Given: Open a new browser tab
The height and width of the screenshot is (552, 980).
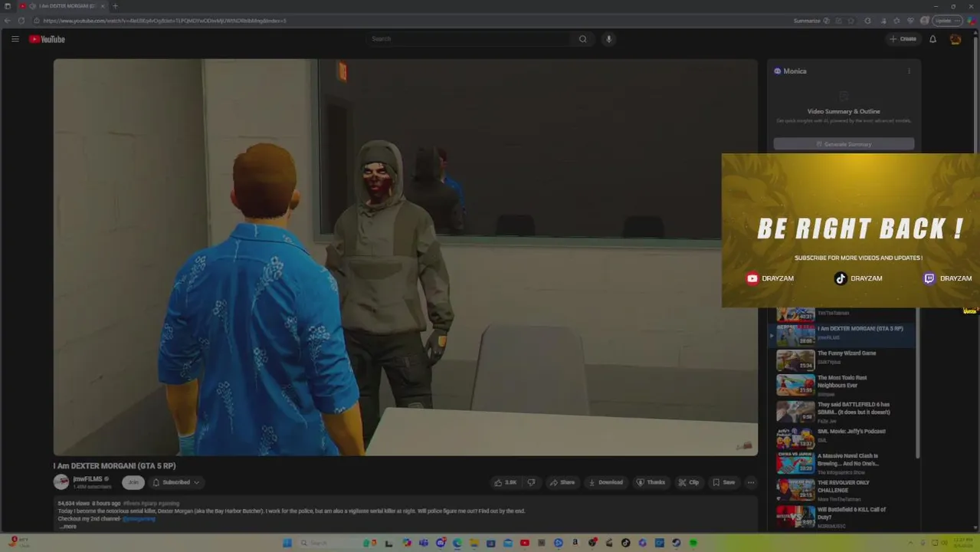Looking at the screenshot, I should 115,6.
